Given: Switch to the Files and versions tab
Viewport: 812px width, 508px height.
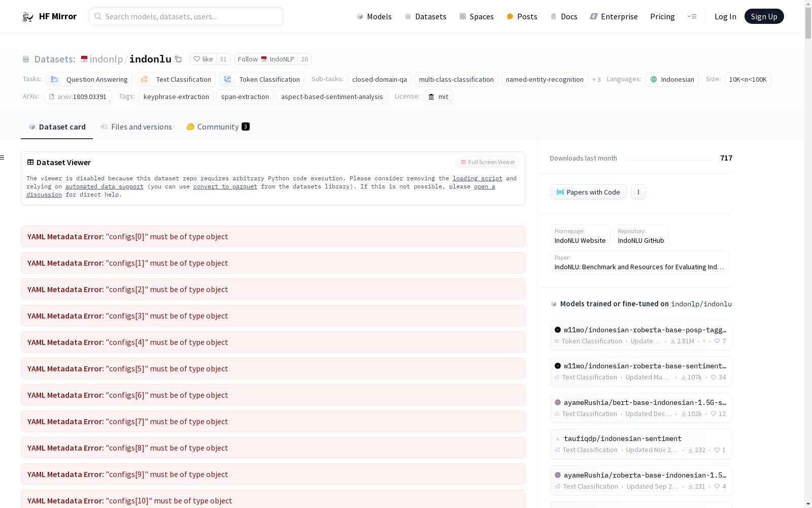Looking at the screenshot, I should tap(136, 127).
